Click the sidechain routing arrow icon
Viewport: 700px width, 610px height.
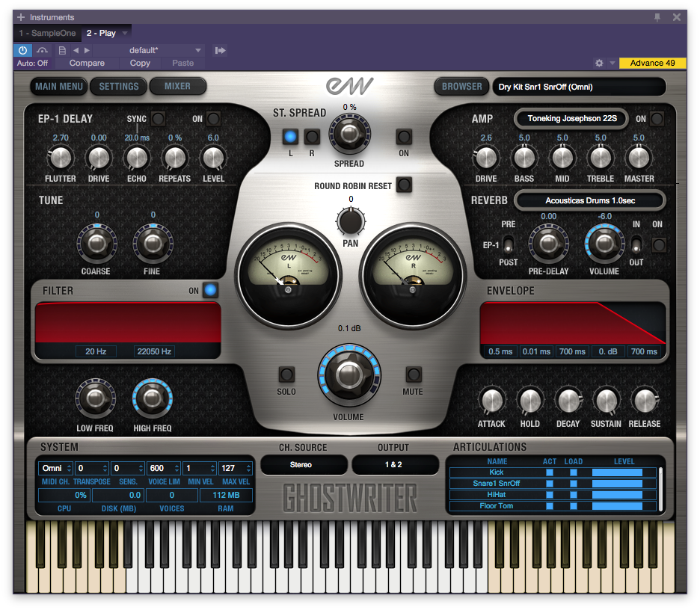click(x=220, y=50)
